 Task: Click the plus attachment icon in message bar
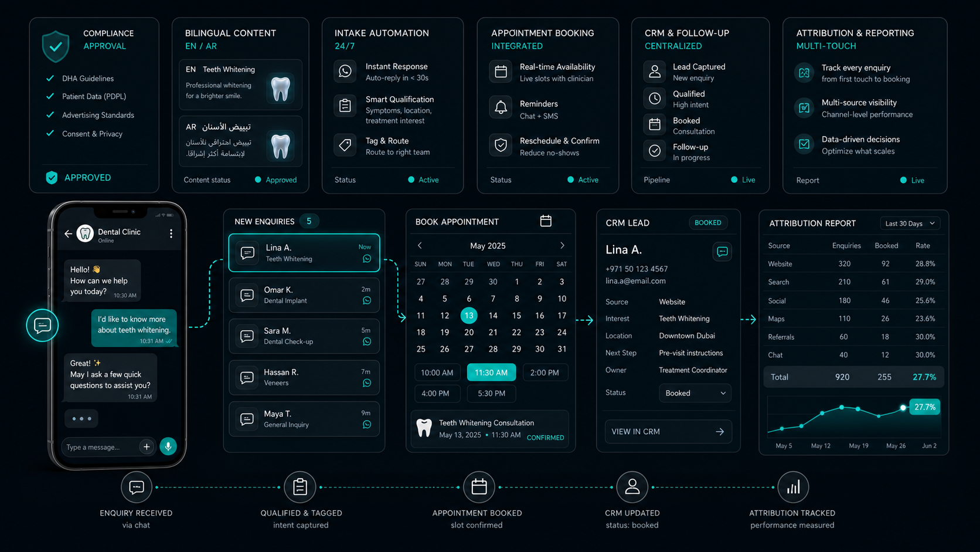tap(147, 447)
